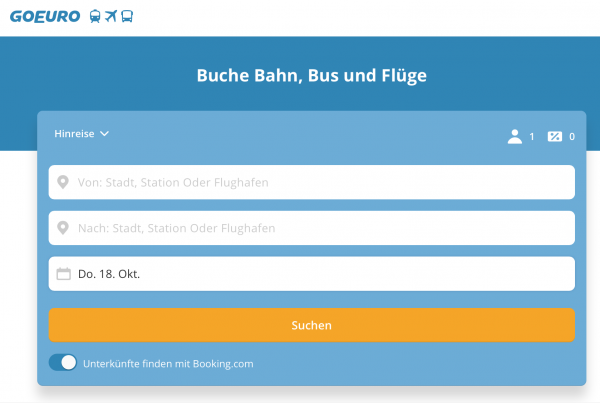Click the train icon in header

point(95,16)
